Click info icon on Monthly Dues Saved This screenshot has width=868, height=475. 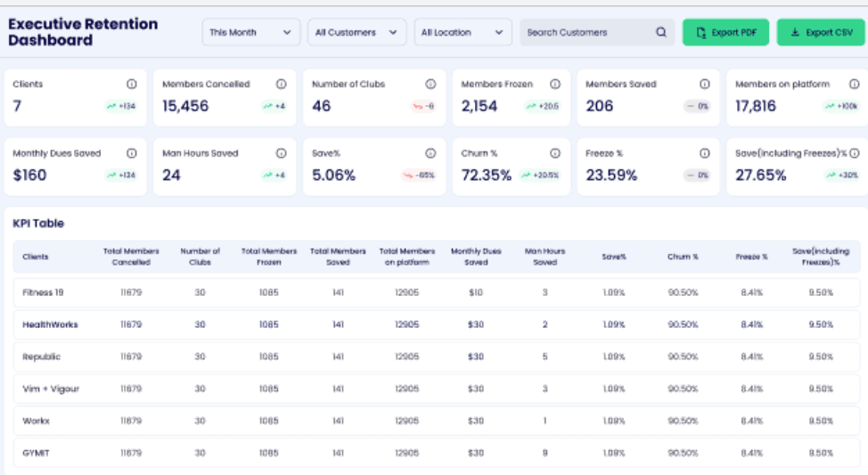point(131,153)
